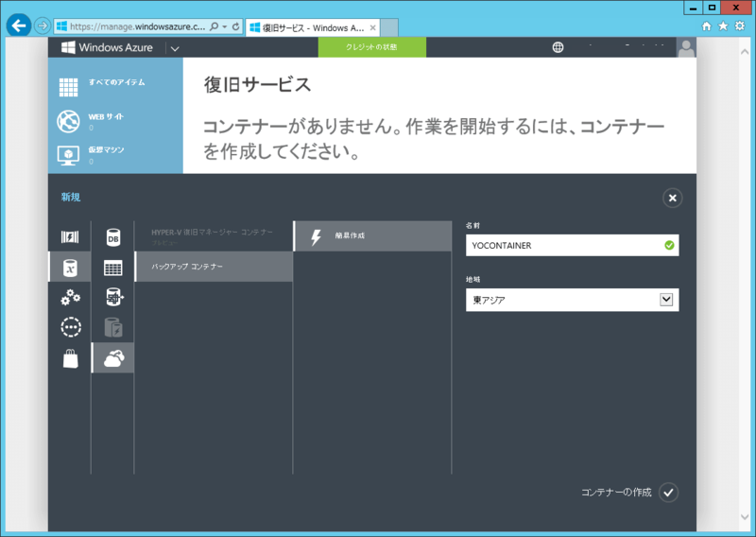This screenshot has width=756, height=537.
Task: Click the 新規 panel title
Action: [70, 197]
